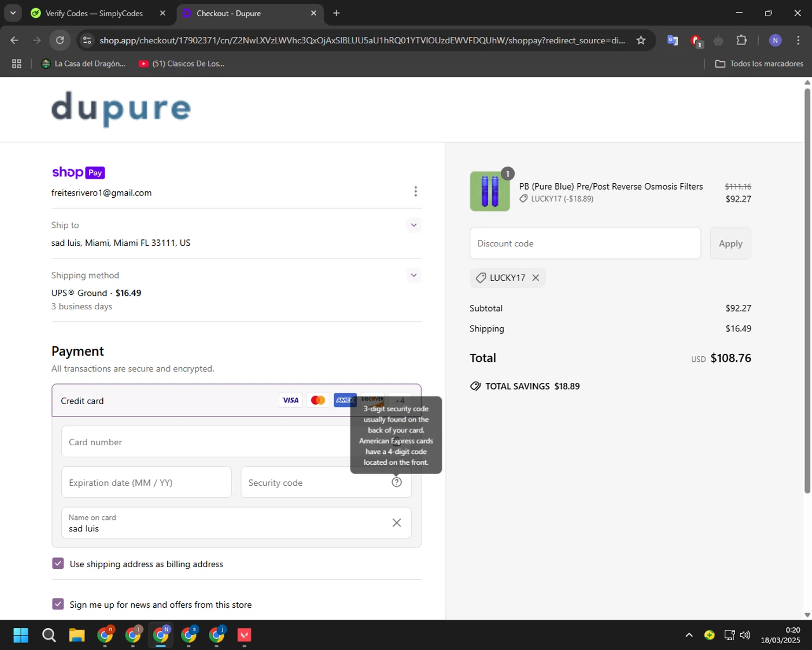Click the Visa card icon
Image resolution: width=812 pixels, height=650 pixels.
[x=291, y=400]
